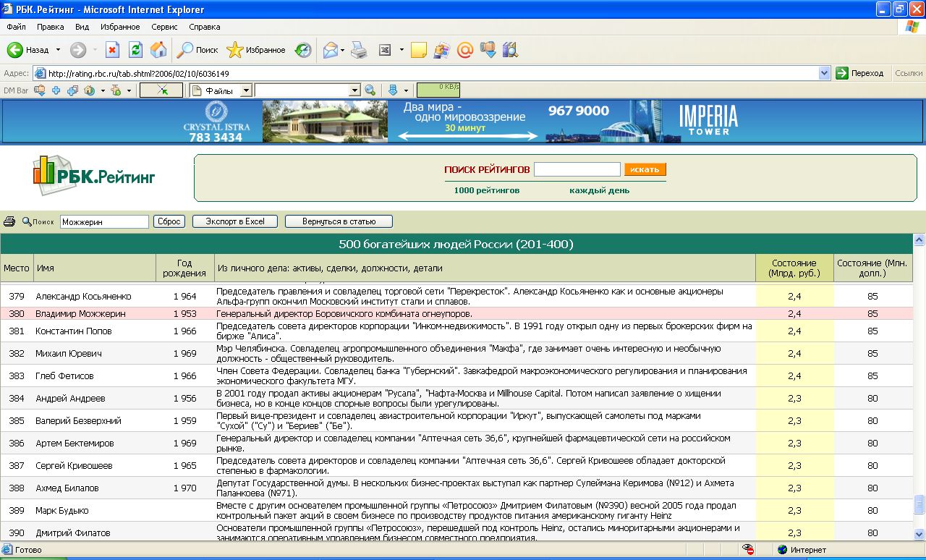Open the Правка menu

pyautogui.click(x=51, y=27)
